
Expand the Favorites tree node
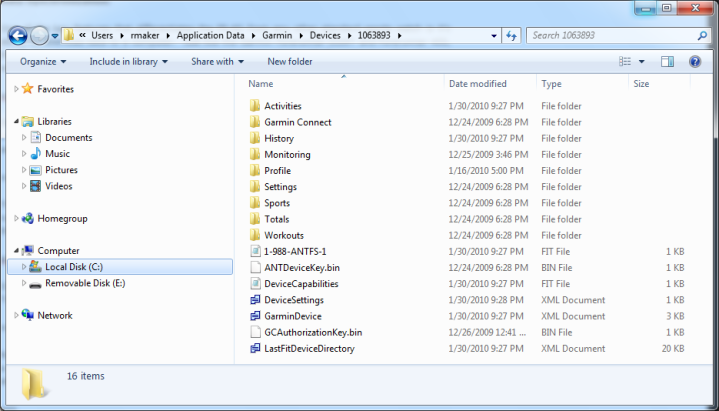16,89
